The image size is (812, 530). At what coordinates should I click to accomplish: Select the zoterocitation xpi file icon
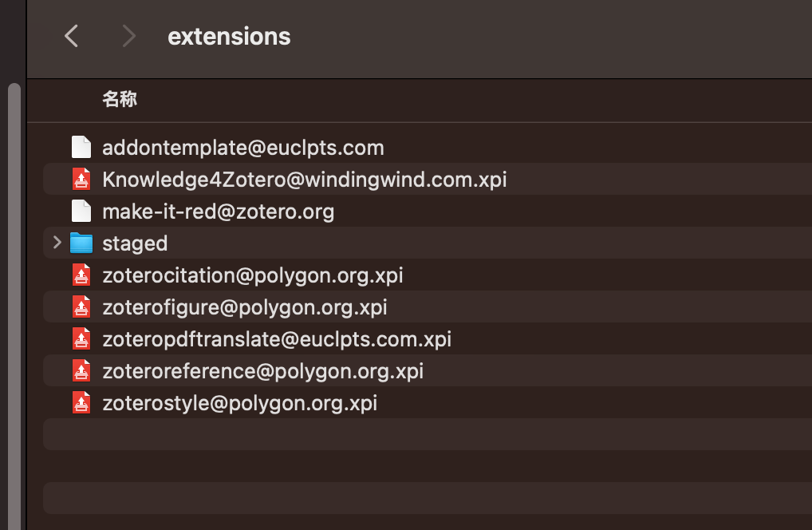pyautogui.click(x=81, y=275)
